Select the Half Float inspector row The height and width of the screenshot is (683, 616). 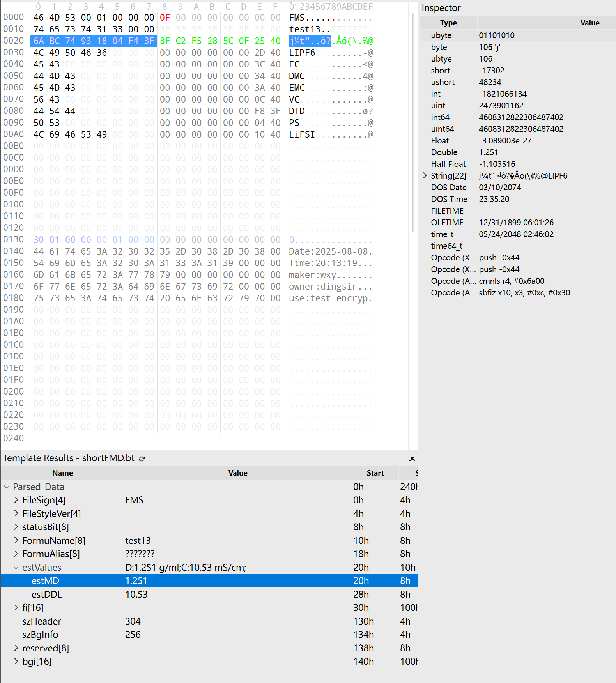[x=518, y=164]
